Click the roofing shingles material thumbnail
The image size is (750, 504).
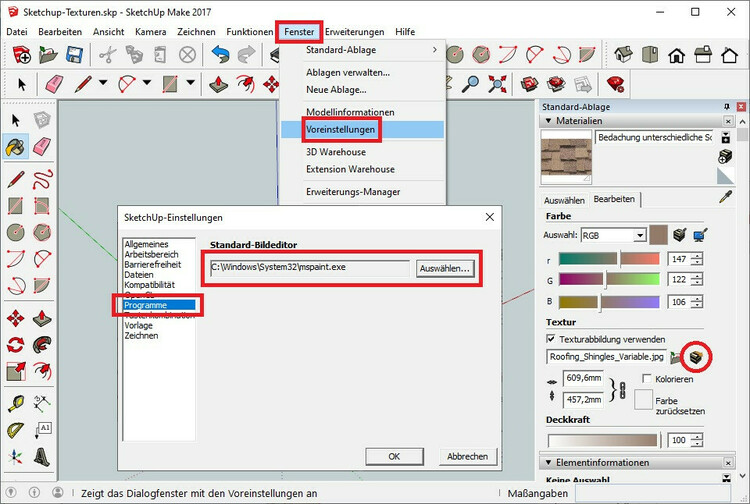pyautogui.click(x=566, y=157)
